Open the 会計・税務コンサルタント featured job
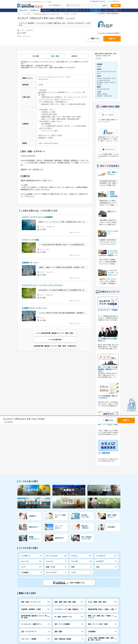The image size is (138, 644). coord(113,173)
